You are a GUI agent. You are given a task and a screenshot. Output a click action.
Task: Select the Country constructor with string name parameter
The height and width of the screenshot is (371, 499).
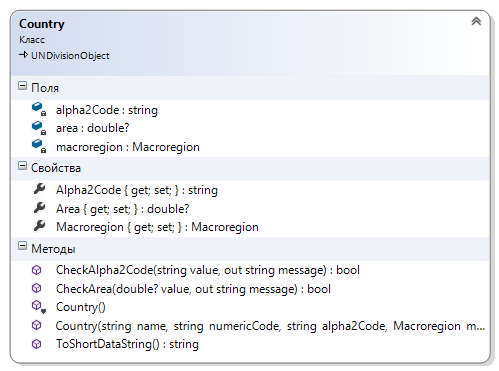pyautogui.click(x=270, y=326)
